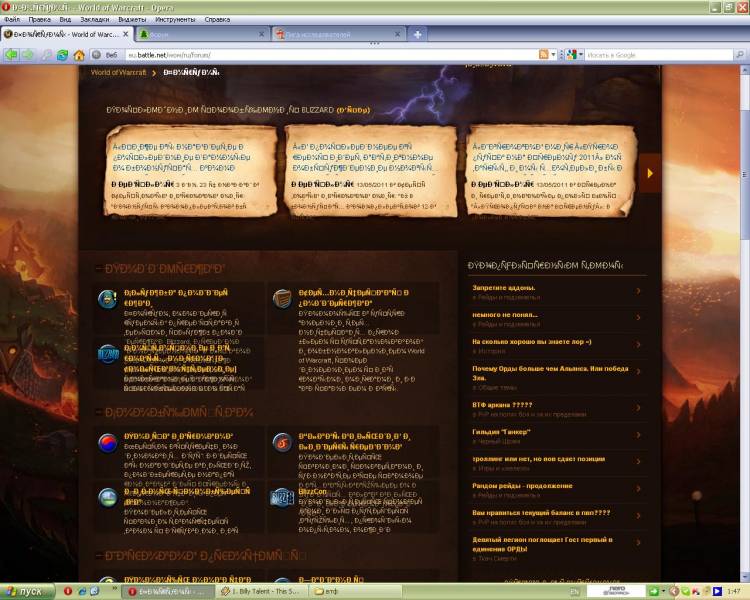
Task: Close the third browser tab
Action: point(397,34)
